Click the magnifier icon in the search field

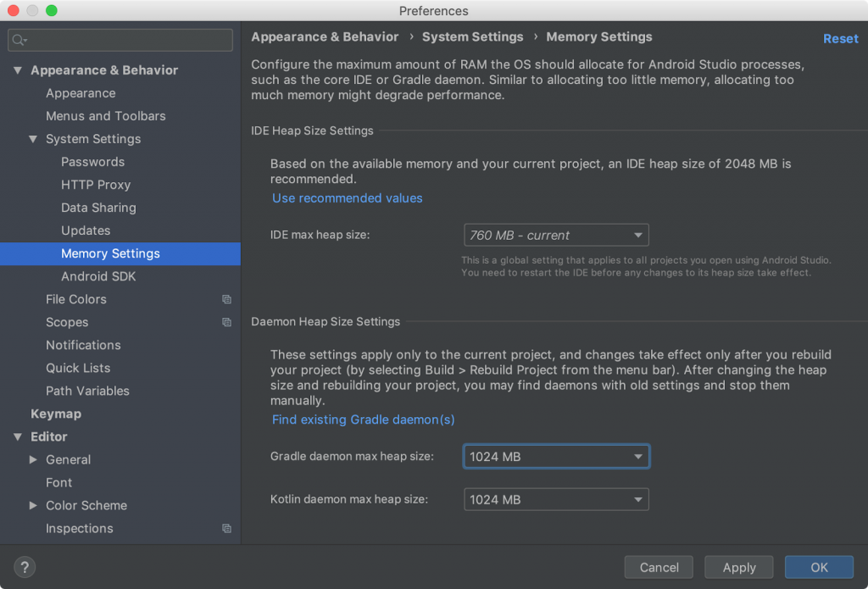click(x=18, y=39)
